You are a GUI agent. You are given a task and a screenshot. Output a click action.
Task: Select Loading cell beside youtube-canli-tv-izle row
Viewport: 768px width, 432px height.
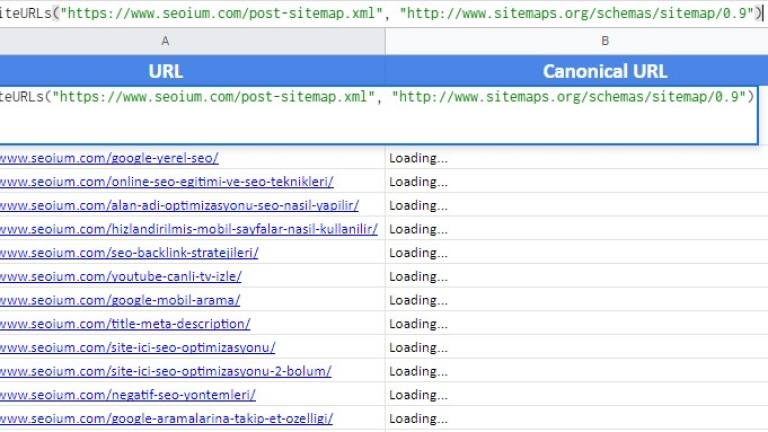pyautogui.click(x=576, y=276)
